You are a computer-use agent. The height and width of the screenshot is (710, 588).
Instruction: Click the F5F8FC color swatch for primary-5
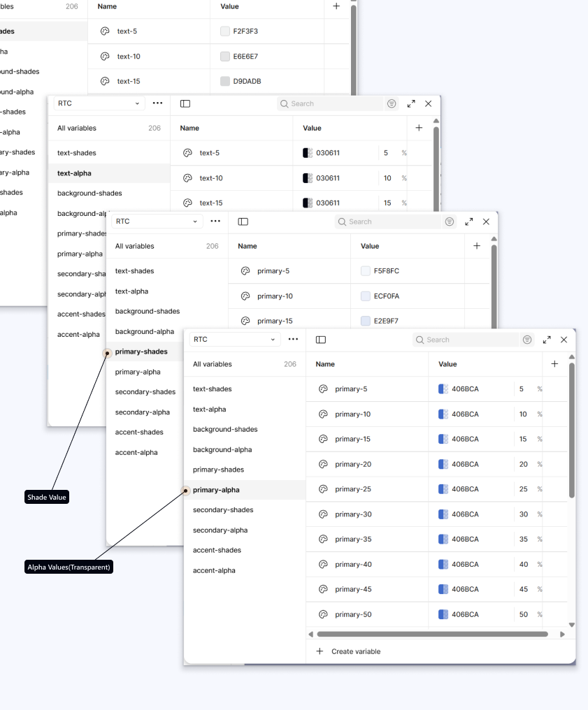(365, 271)
